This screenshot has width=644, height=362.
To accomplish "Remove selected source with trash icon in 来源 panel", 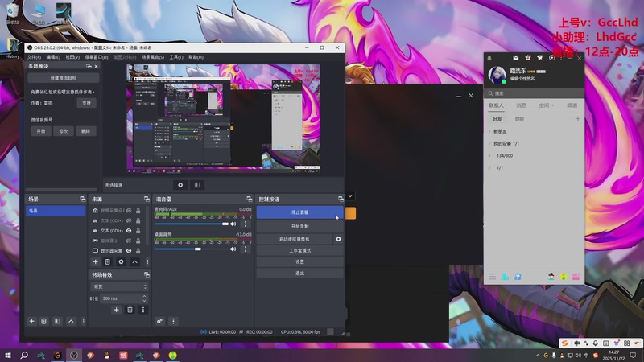I will click(107, 262).
